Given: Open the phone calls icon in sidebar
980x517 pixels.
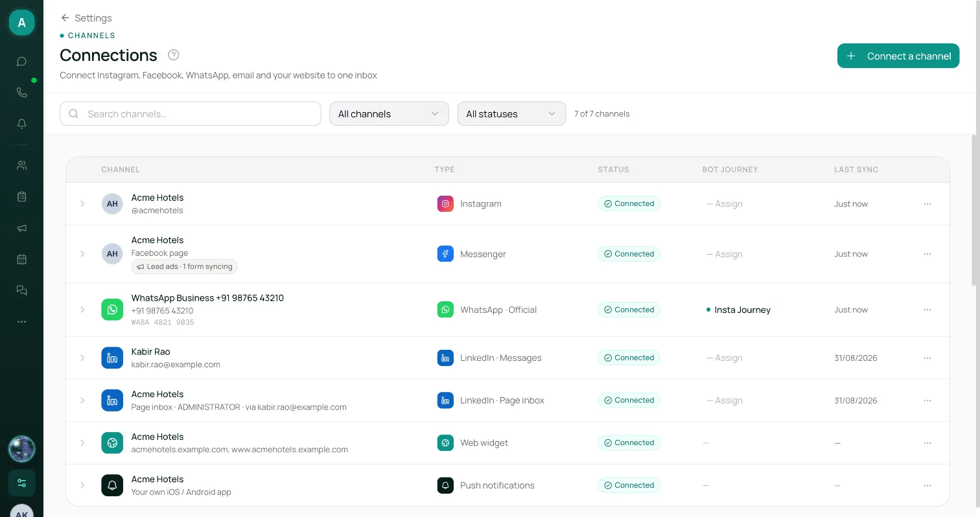Looking at the screenshot, I should [21, 93].
